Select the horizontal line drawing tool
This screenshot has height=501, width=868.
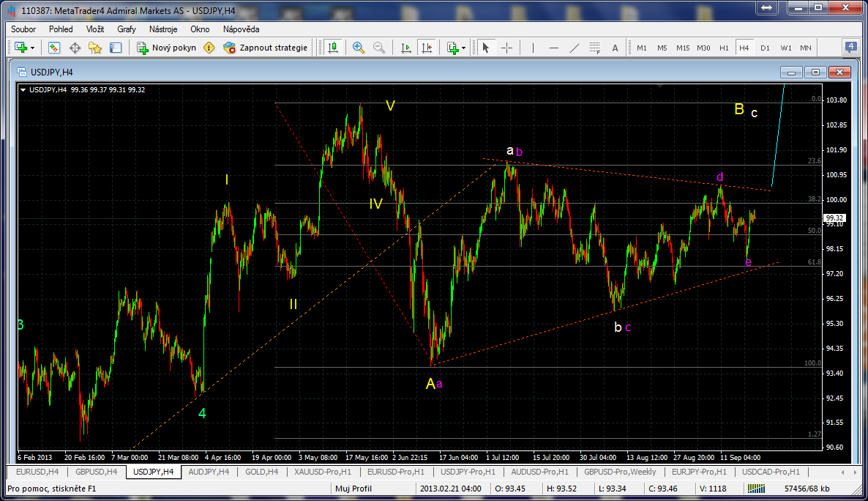pyautogui.click(x=553, y=48)
